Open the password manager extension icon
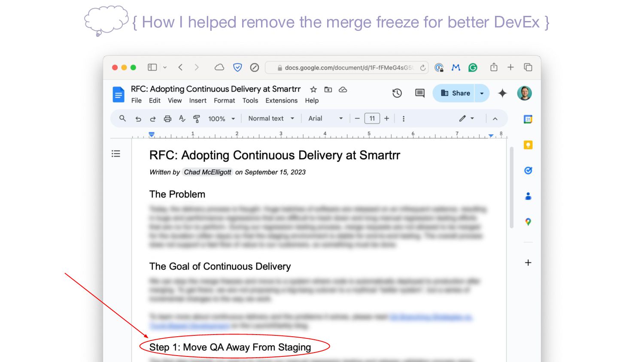 pos(439,67)
